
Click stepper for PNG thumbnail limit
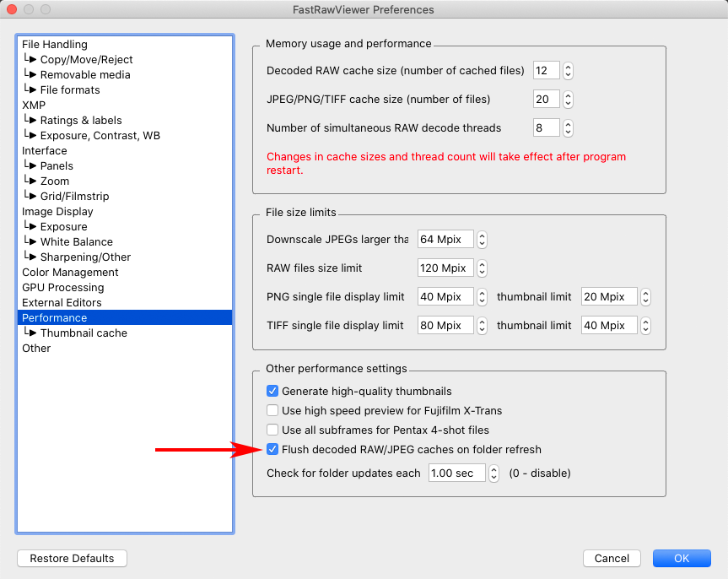[x=645, y=297]
